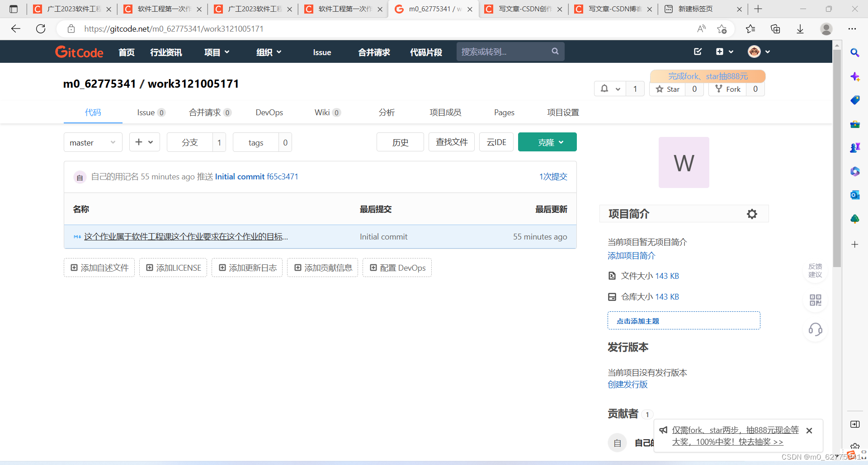Image resolution: width=868 pixels, height=465 pixels.
Task: Open Edge sidebar games icon
Action: coord(854,147)
